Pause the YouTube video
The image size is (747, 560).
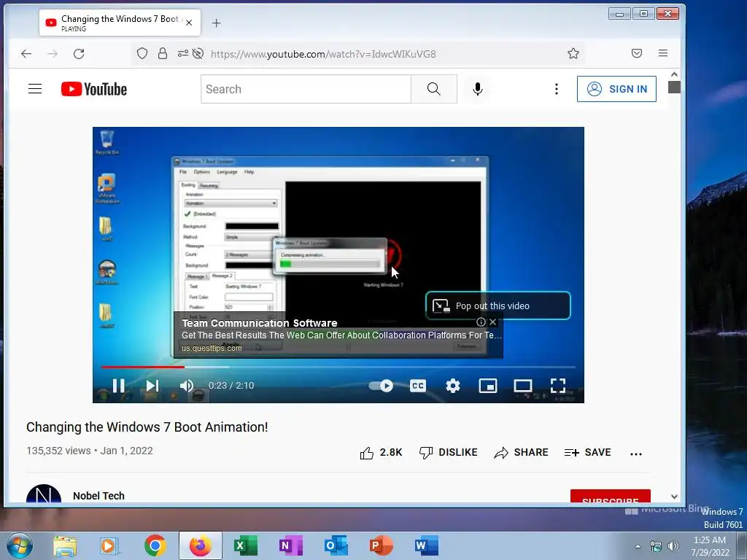119,386
